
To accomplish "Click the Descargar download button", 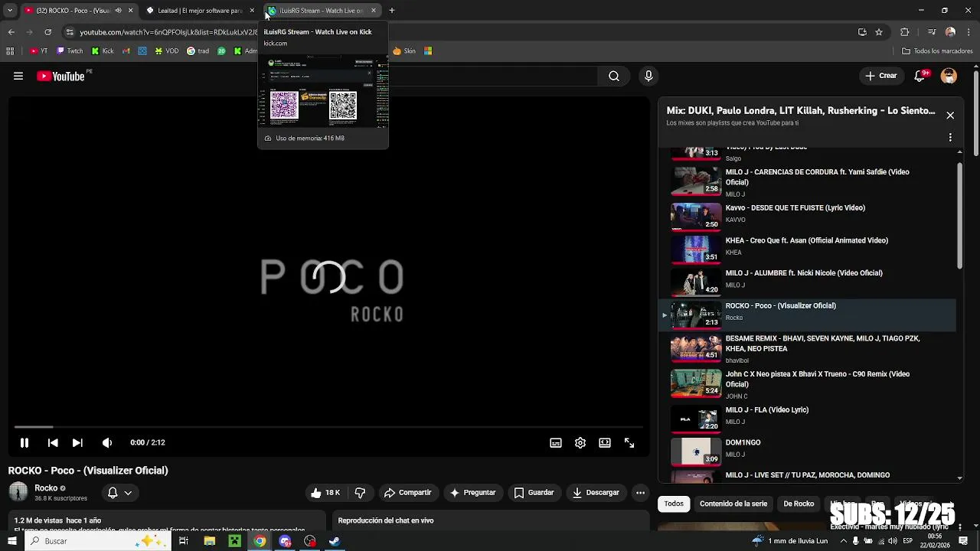I will (x=596, y=493).
